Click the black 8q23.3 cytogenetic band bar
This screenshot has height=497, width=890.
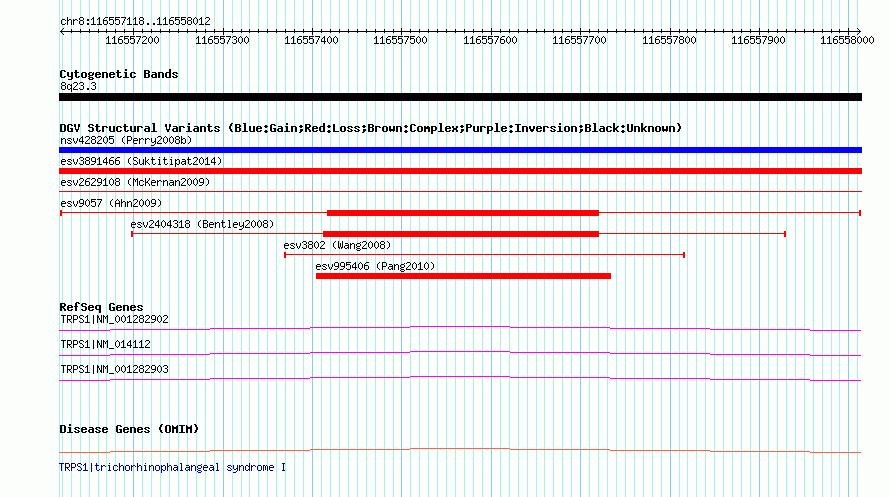[x=460, y=97]
